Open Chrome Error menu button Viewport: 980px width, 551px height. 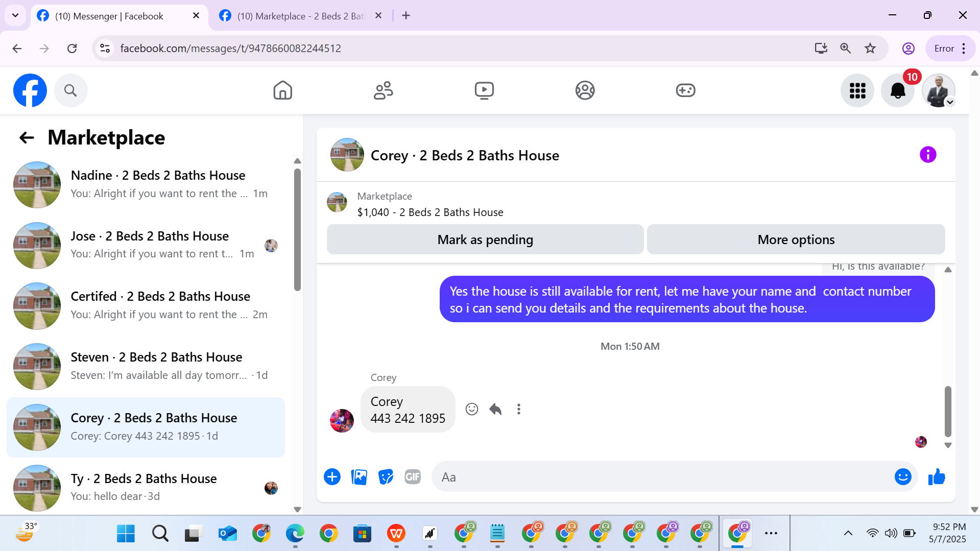(x=950, y=49)
